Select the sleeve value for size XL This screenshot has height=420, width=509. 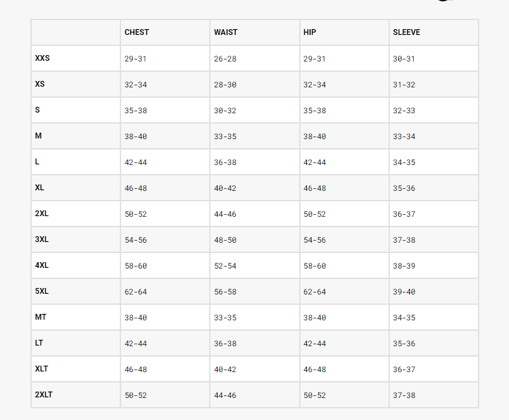click(x=403, y=188)
